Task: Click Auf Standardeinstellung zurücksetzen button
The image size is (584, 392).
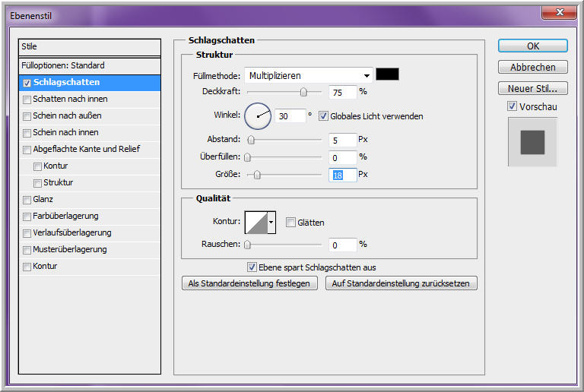Action: point(401,283)
